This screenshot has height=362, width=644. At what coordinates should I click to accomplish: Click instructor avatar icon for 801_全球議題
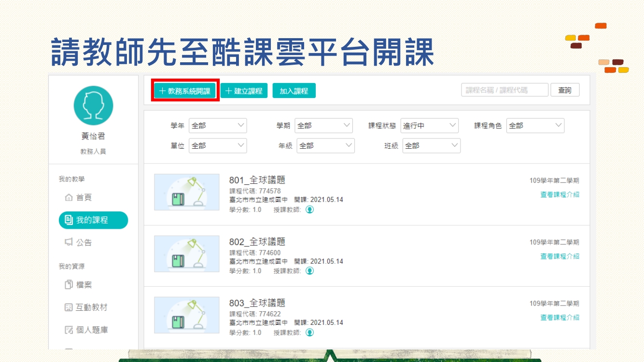coord(310,209)
